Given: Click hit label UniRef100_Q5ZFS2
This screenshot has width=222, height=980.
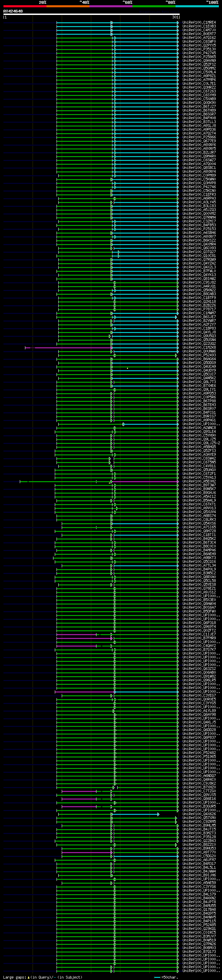Looking at the screenshot, I should [199, 64].
